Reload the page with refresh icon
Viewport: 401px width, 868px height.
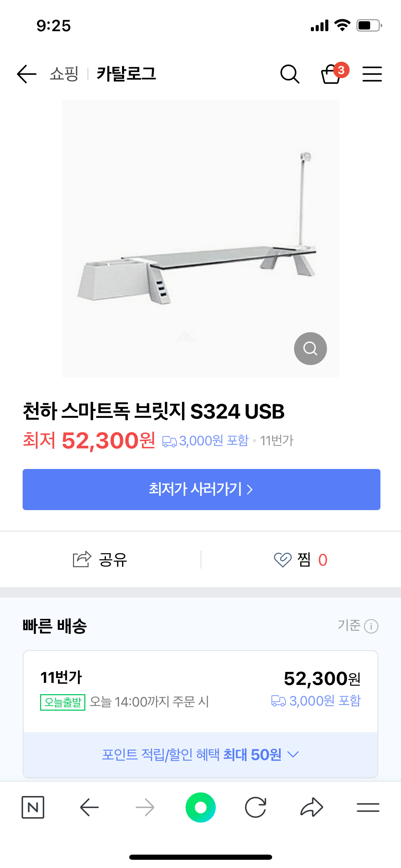256,807
